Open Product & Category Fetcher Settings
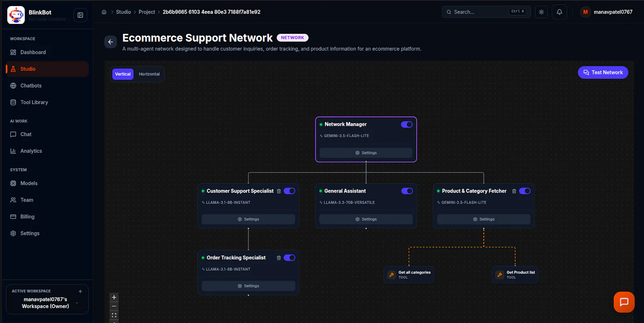Viewport: 644px width, 323px height. click(x=483, y=219)
